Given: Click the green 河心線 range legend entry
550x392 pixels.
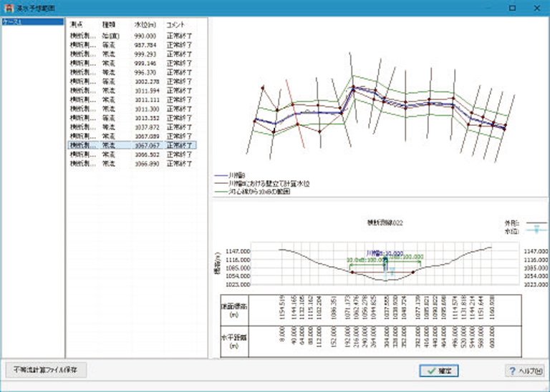Looking at the screenshot, I should pos(219,192).
